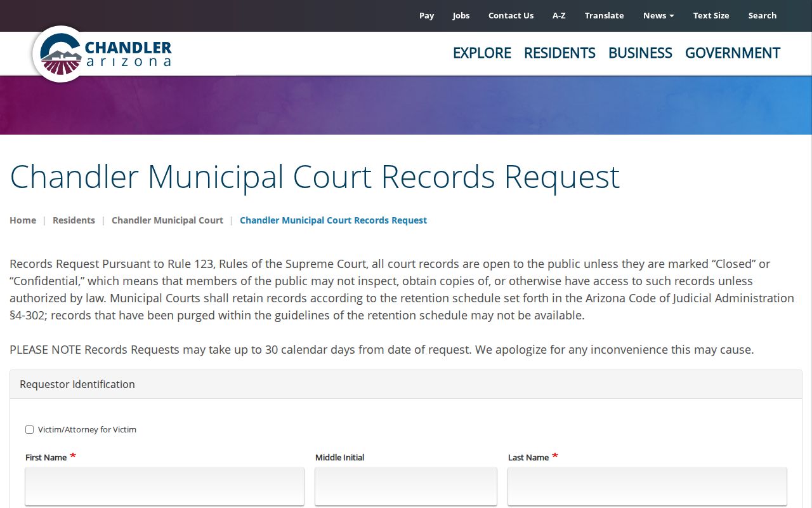The height and width of the screenshot is (508, 812).
Task: Focus the First Name input field
Action: (165, 486)
